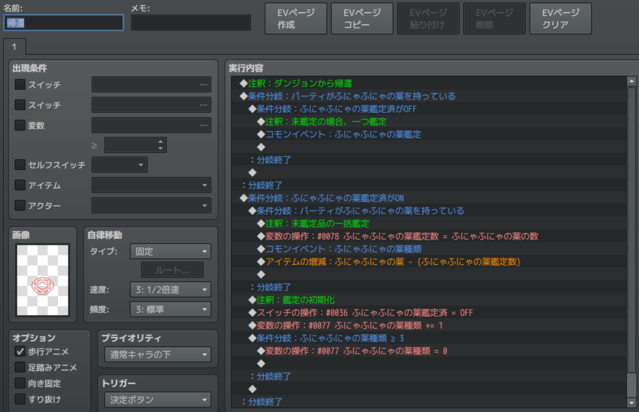Select the 注釈：未鑑定の場合、一つ鑑定 line

coord(429,121)
